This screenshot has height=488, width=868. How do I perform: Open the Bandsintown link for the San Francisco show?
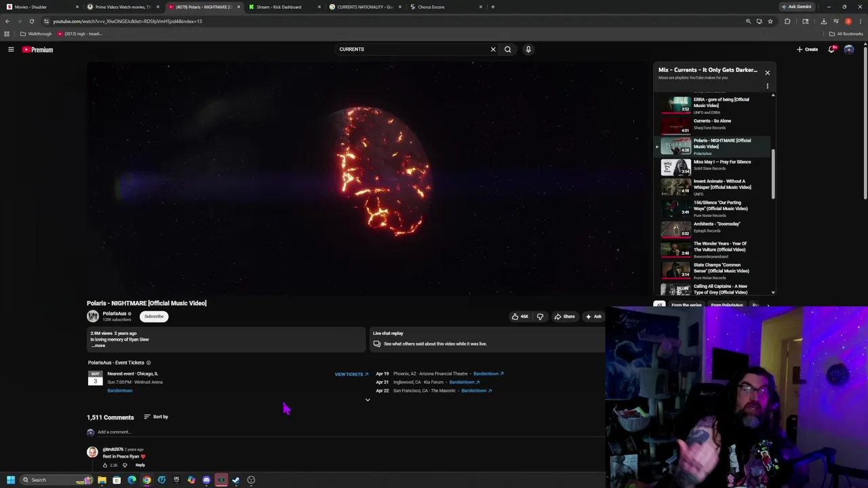[477, 390]
